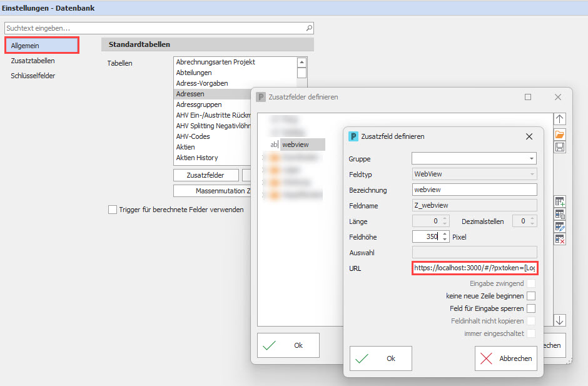Click the open folder icon

coord(560,134)
